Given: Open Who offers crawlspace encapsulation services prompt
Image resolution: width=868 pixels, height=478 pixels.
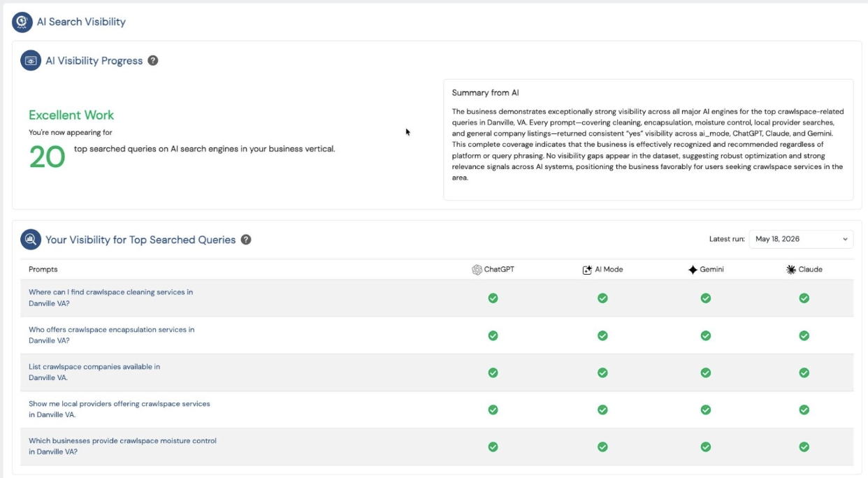Looking at the screenshot, I should pyautogui.click(x=112, y=335).
